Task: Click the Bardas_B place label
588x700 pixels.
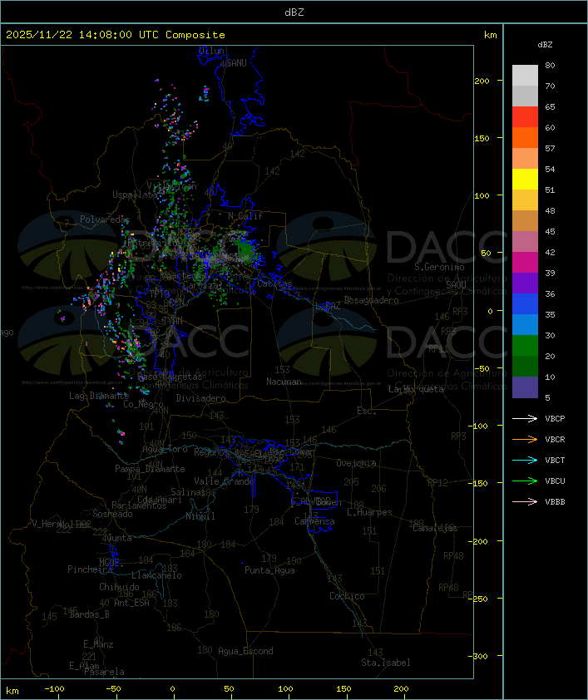Action: point(89,614)
